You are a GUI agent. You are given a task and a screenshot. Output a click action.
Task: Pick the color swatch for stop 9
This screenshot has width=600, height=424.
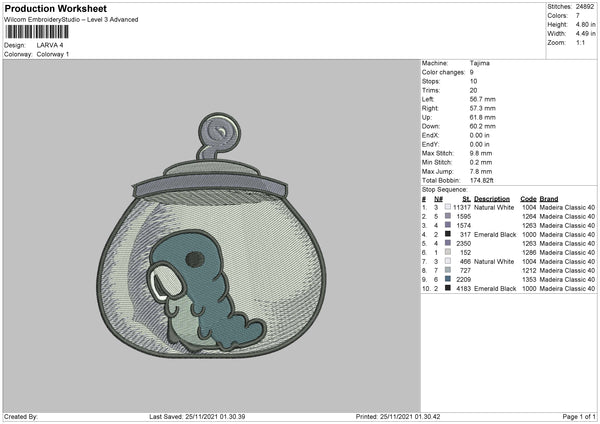447,280
